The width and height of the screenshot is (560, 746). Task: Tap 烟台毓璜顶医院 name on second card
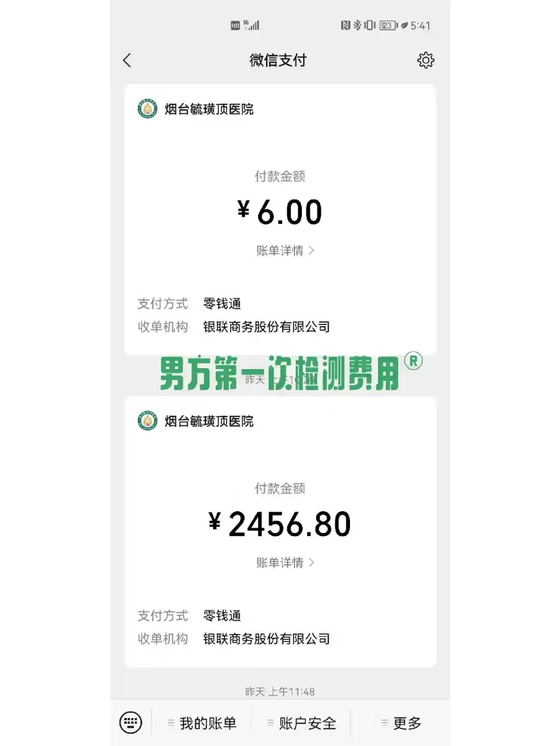tap(209, 421)
